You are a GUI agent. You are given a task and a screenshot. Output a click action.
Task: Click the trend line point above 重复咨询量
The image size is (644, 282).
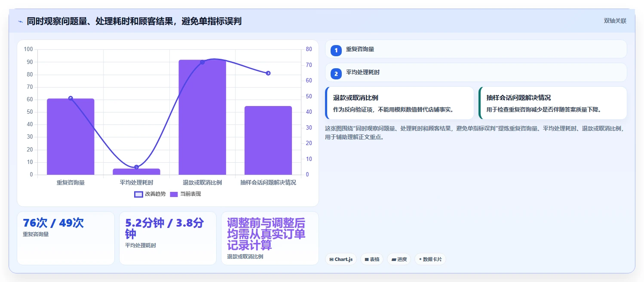[x=71, y=98]
